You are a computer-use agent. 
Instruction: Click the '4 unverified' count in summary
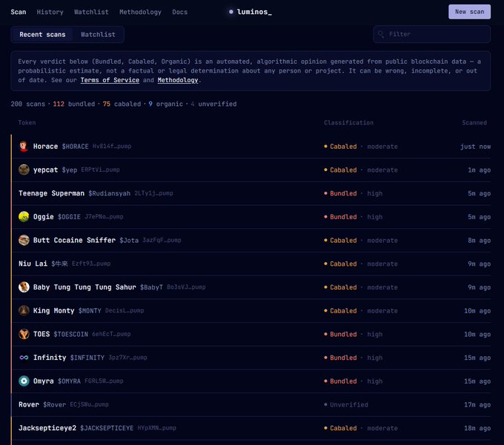[x=213, y=104]
